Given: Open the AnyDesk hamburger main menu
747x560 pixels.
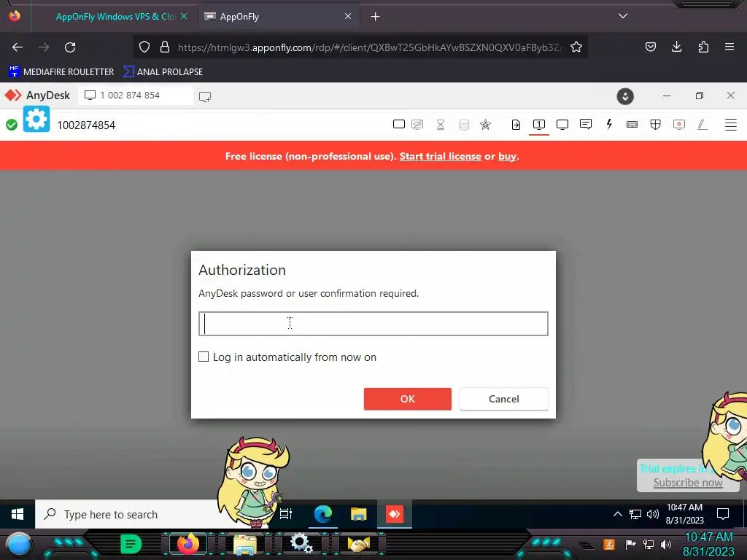Looking at the screenshot, I should click(731, 125).
